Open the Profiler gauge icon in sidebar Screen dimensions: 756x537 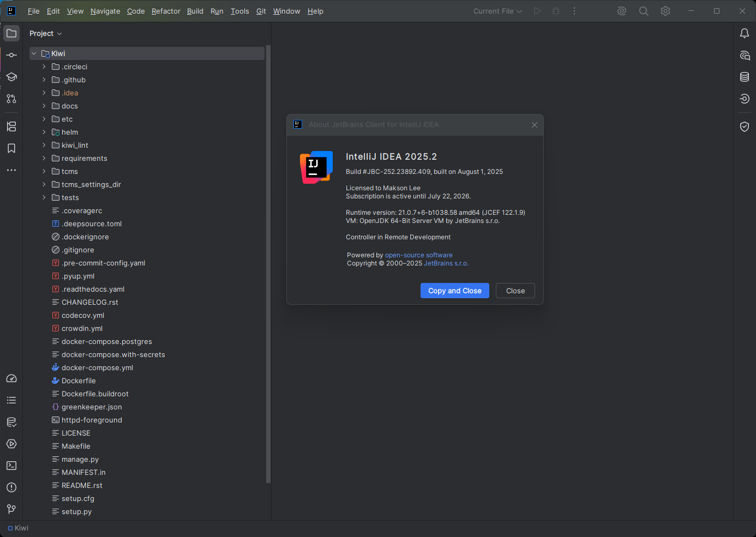[x=11, y=378]
